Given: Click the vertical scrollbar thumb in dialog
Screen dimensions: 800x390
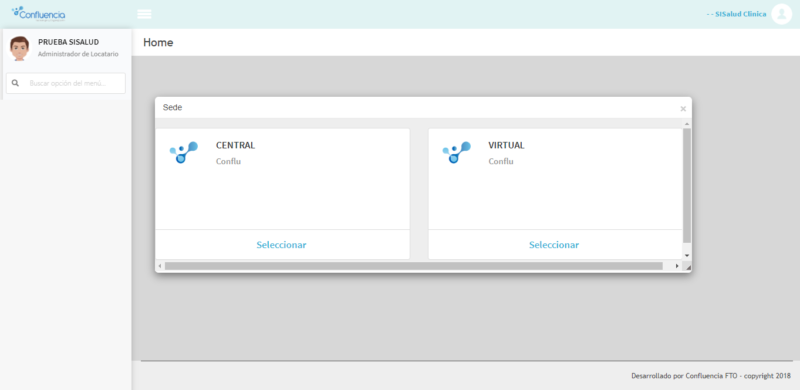Looking at the screenshot, I should (687, 186).
